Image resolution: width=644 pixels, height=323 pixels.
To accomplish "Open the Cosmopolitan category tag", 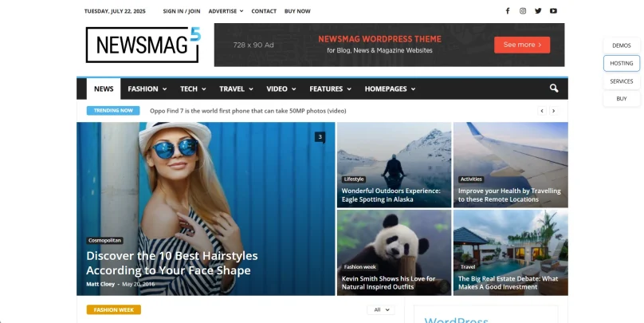I will 105,240.
